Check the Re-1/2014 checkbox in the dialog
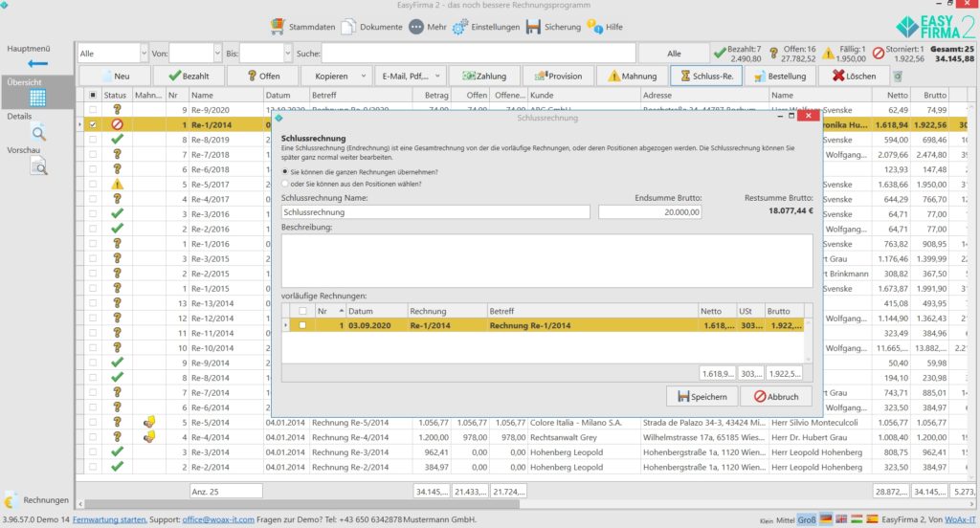The height and width of the screenshot is (528, 980). [x=302, y=325]
